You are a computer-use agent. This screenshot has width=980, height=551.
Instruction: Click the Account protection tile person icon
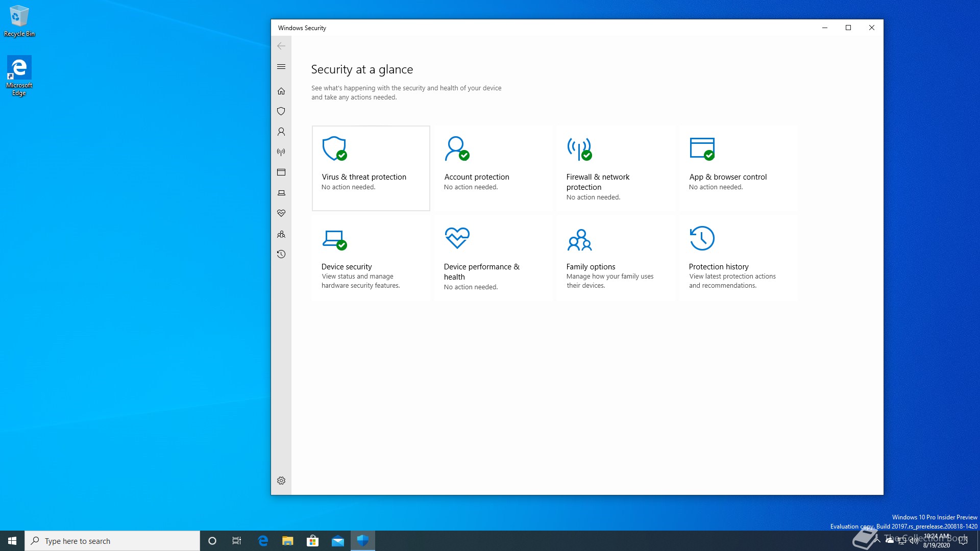pos(457,148)
